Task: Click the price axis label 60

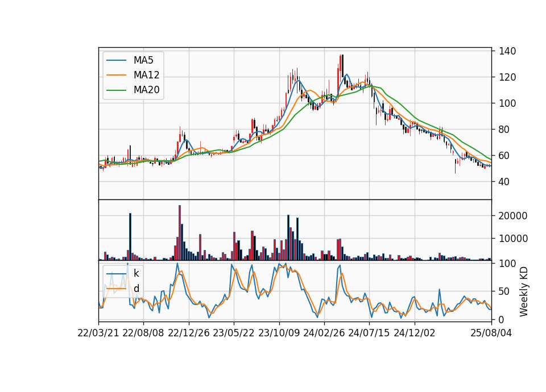Action: click(504, 156)
